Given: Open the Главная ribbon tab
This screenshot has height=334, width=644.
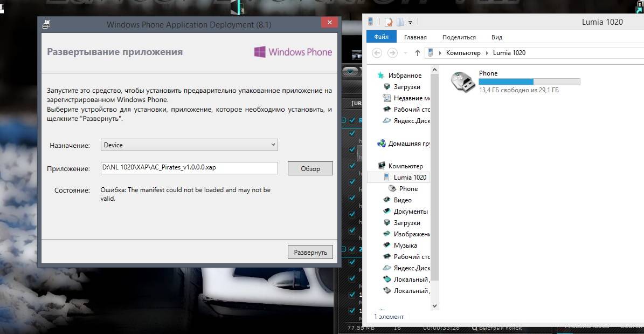Looking at the screenshot, I should coord(416,37).
